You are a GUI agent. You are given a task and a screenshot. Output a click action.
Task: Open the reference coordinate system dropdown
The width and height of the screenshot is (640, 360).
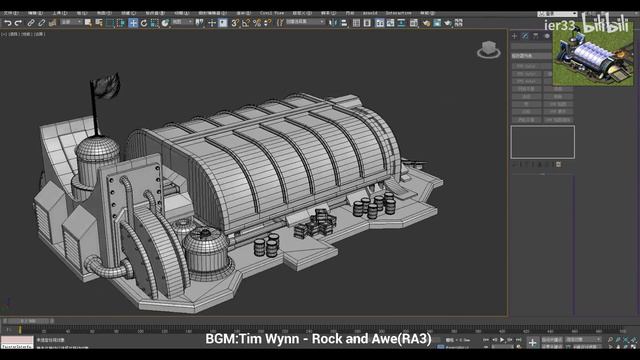[x=182, y=22]
